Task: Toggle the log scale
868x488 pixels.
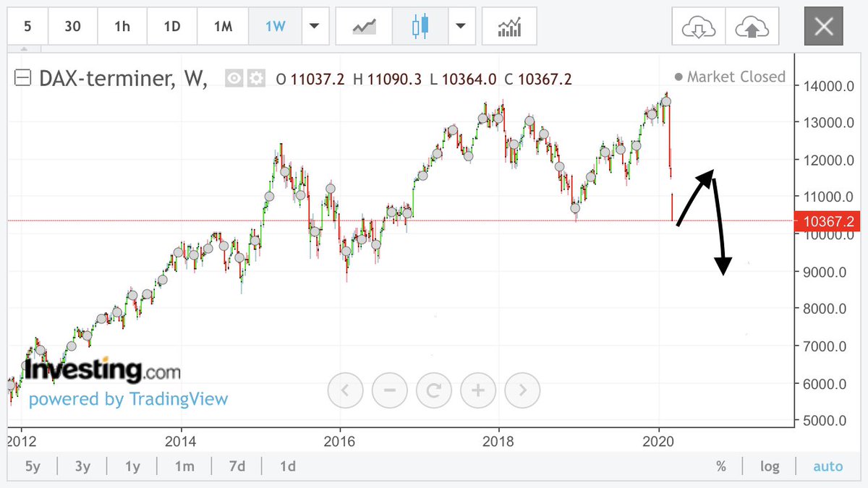Action: pyautogui.click(x=770, y=466)
